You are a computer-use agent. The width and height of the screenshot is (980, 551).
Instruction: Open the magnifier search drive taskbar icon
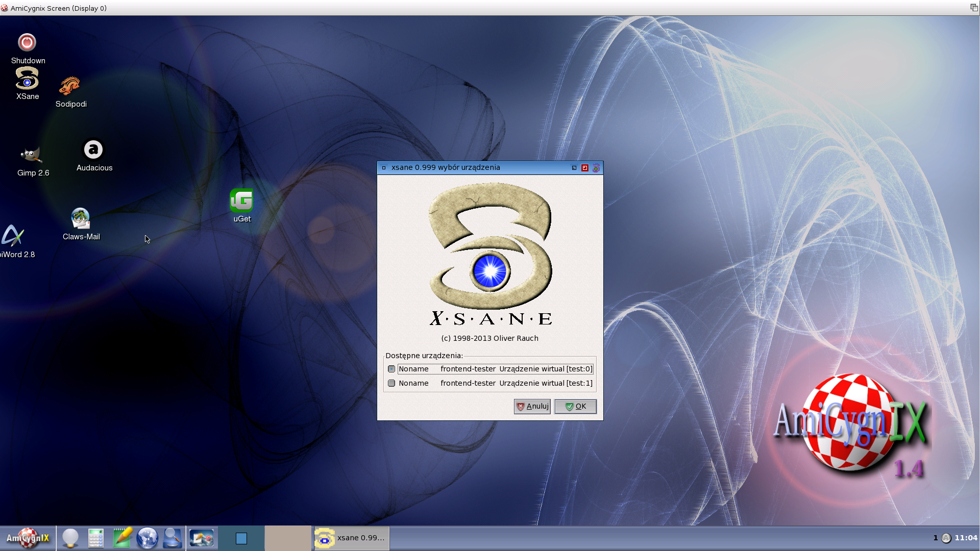click(x=173, y=538)
